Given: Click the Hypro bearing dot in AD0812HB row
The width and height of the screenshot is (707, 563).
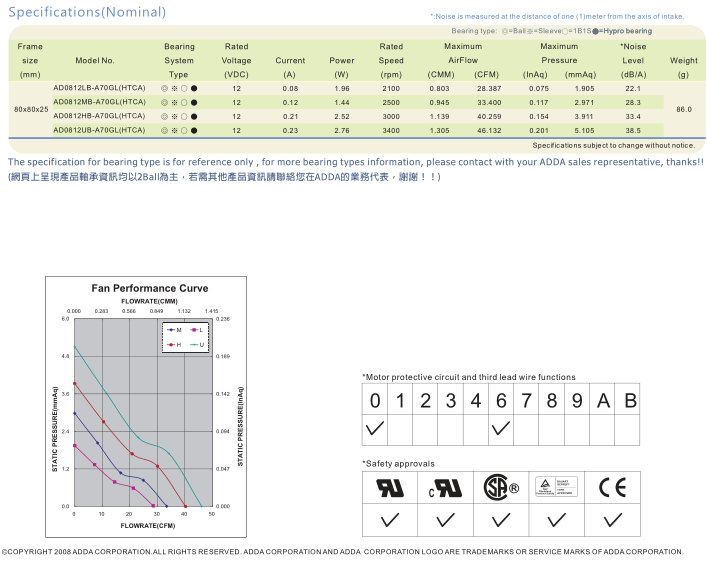Looking at the screenshot, I should pos(194,116).
